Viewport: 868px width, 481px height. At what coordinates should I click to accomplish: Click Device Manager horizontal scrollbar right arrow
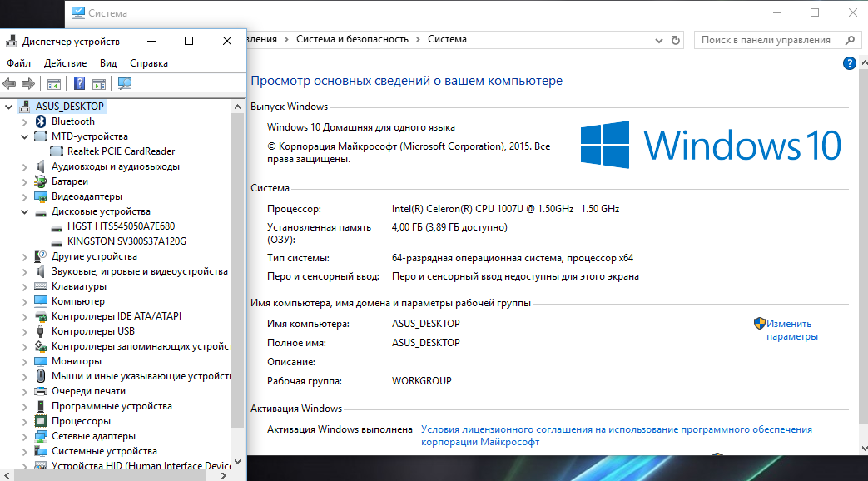[224, 475]
